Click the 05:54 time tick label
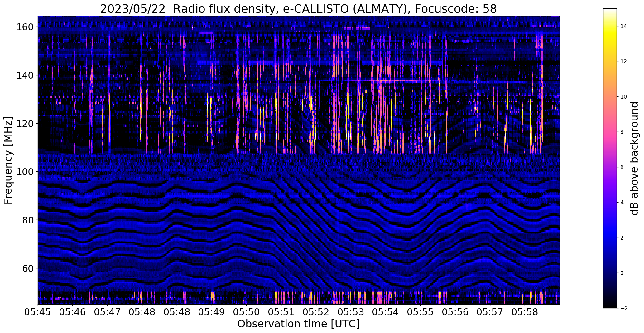This screenshot has height=333, width=644. [x=386, y=312]
